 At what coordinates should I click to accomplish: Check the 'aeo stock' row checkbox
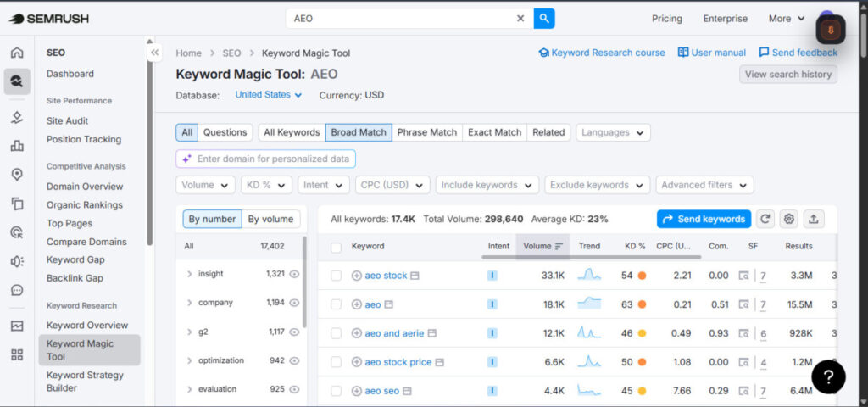coord(336,276)
